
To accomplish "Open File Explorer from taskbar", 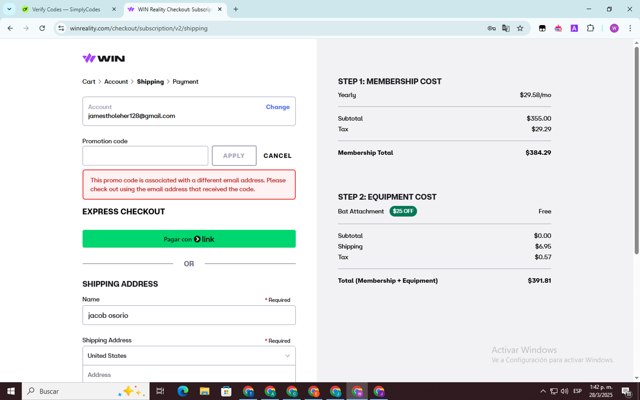I will click(204, 391).
